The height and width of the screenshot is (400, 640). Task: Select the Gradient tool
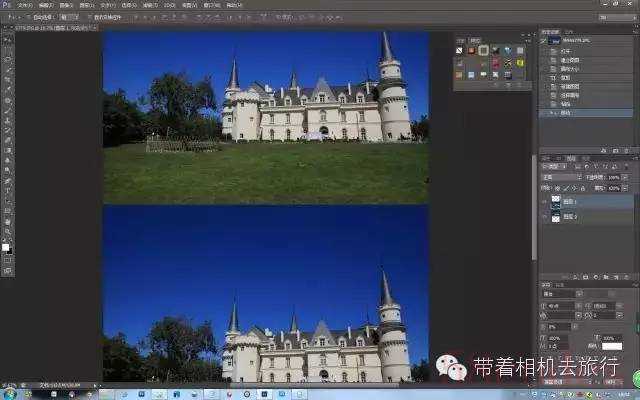7,150
